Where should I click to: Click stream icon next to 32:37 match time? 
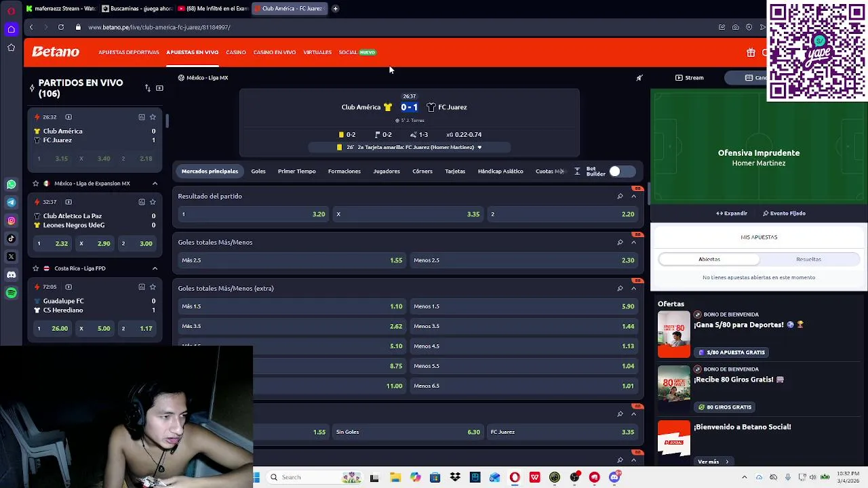(68, 201)
